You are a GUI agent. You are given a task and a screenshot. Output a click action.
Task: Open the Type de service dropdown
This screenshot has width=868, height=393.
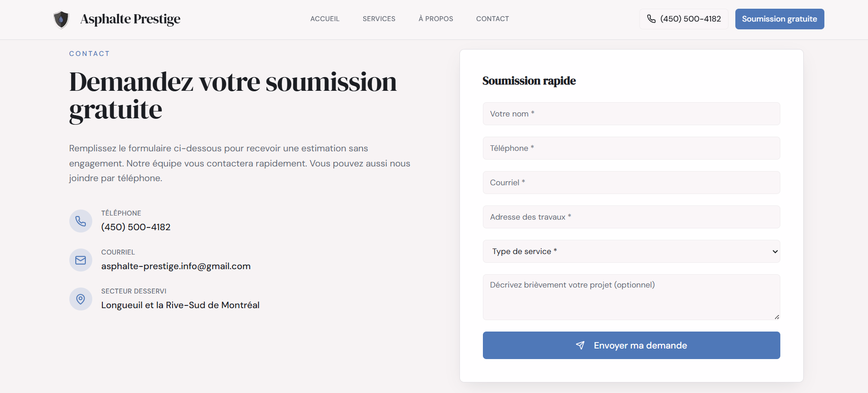631,251
